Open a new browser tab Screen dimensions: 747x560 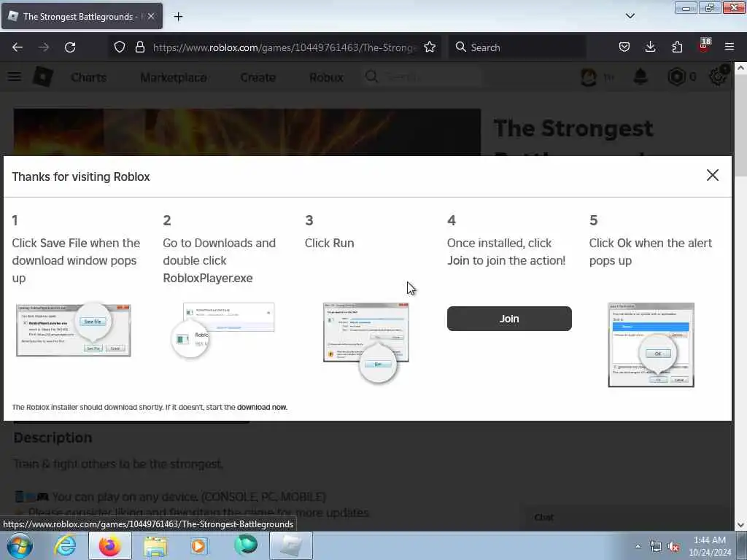[x=178, y=17]
